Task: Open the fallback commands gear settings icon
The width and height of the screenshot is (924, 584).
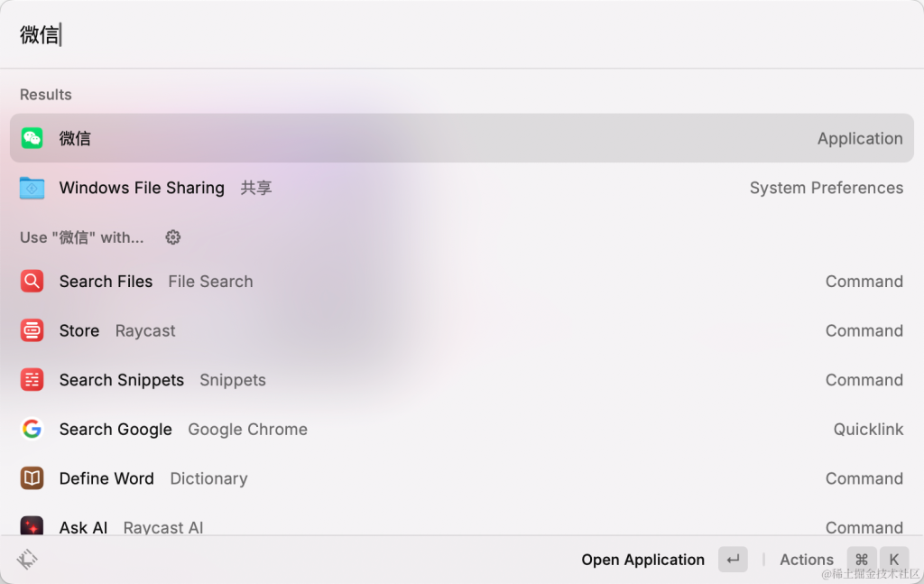Action: [x=172, y=237]
